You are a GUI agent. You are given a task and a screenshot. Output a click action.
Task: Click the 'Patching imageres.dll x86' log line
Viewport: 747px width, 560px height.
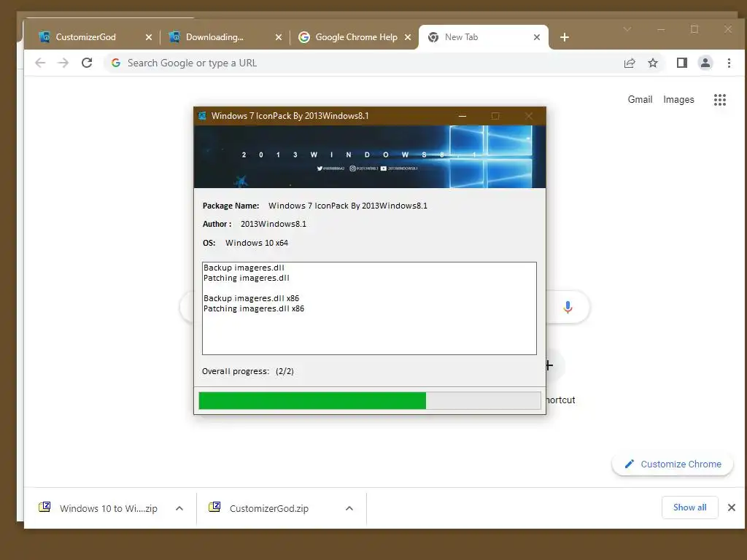point(254,308)
